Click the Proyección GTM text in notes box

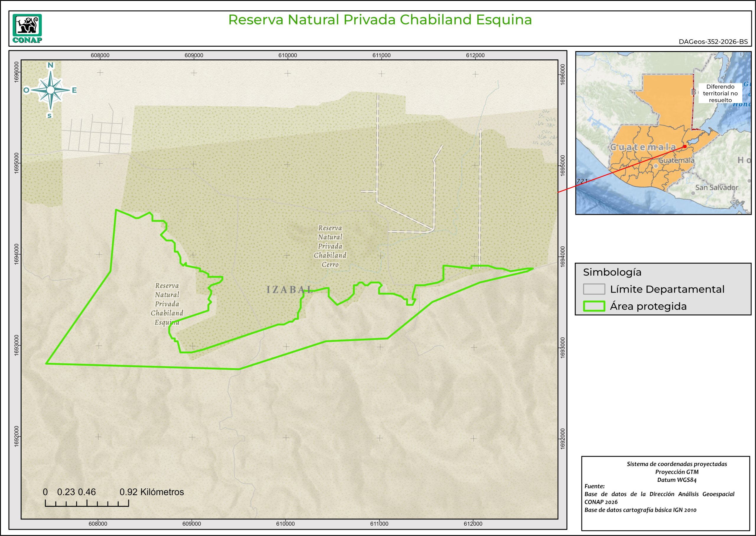(x=677, y=472)
